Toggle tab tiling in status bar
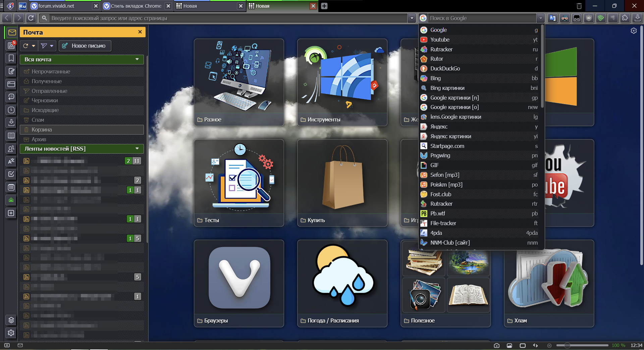Image resolution: width=644 pixels, height=350 pixels. click(x=523, y=345)
